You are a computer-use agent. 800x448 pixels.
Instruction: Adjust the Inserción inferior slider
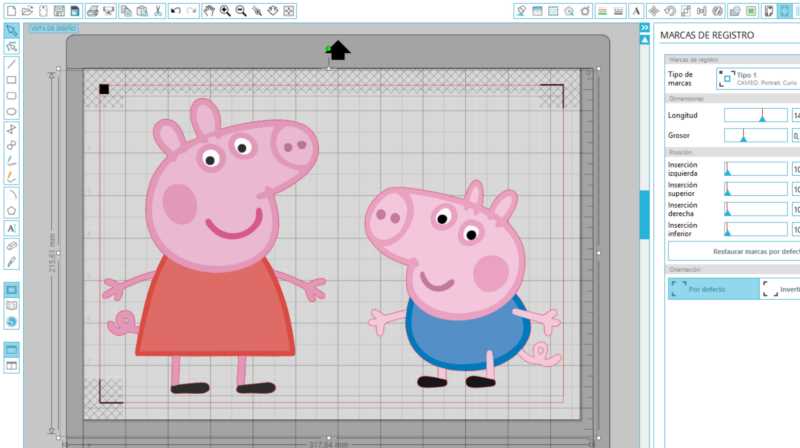click(x=756, y=229)
